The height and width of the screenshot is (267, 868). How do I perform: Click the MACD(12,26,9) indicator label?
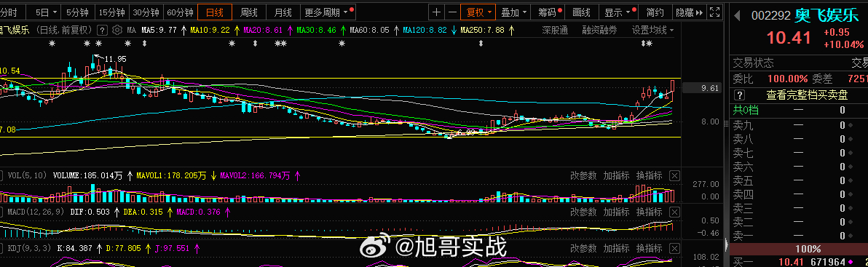(36, 212)
